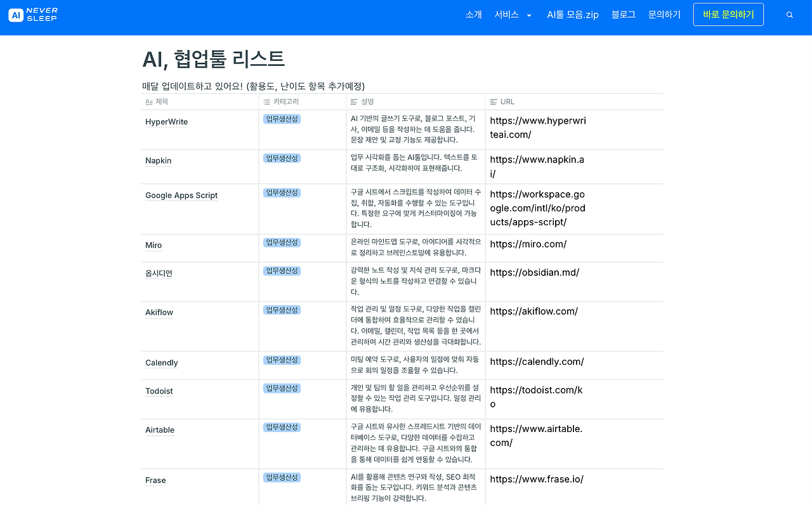The height and width of the screenshot is (505, 812).
Task: Click the 제목 column header
Action: [157, 102]
